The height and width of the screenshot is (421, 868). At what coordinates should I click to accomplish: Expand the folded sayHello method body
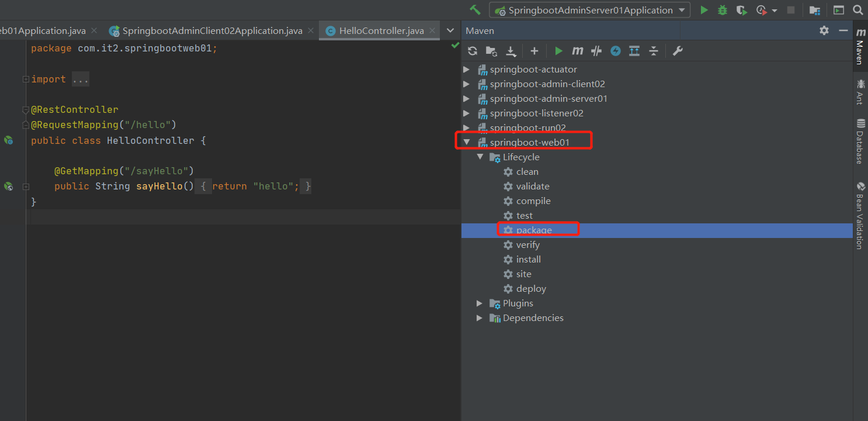(26, 187)
